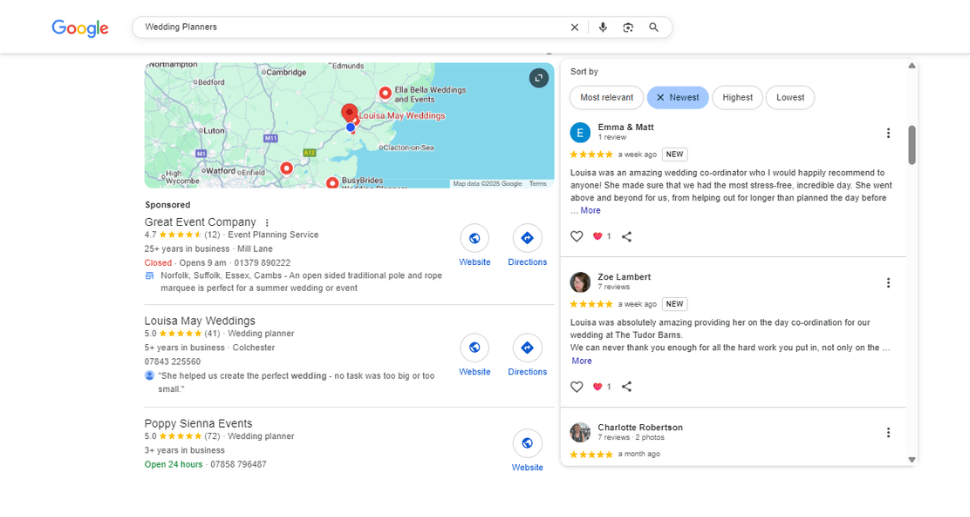Image resolution: width=970 pixels, height=517 pixels.
Task: Clear the search box text
Action: 575,27
